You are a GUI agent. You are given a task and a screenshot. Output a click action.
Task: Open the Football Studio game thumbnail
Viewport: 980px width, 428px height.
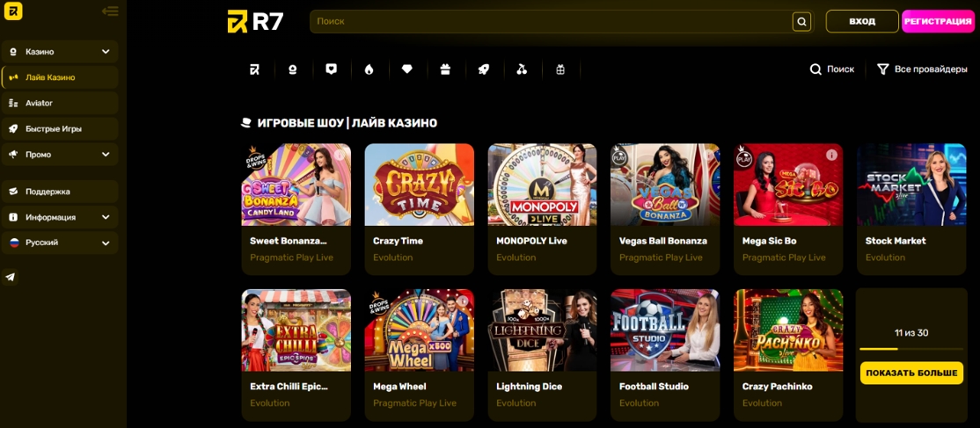665,330
